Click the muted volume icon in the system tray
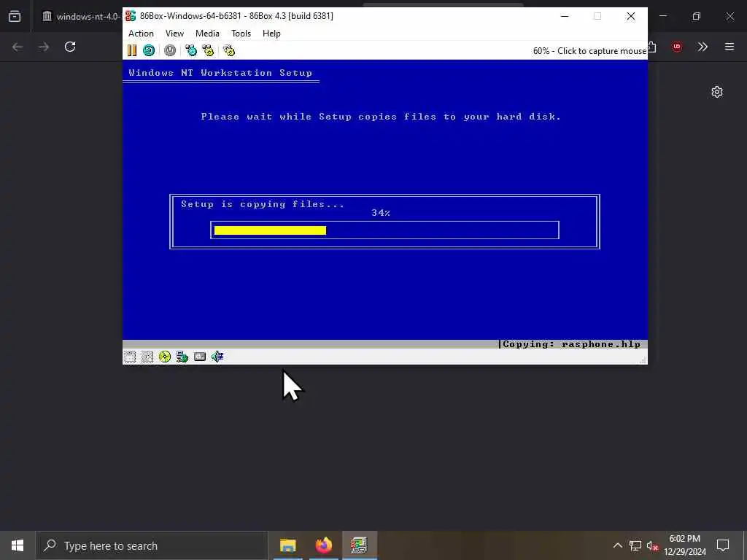The height and width of the screenshot is (560, 747). (653, 545)
